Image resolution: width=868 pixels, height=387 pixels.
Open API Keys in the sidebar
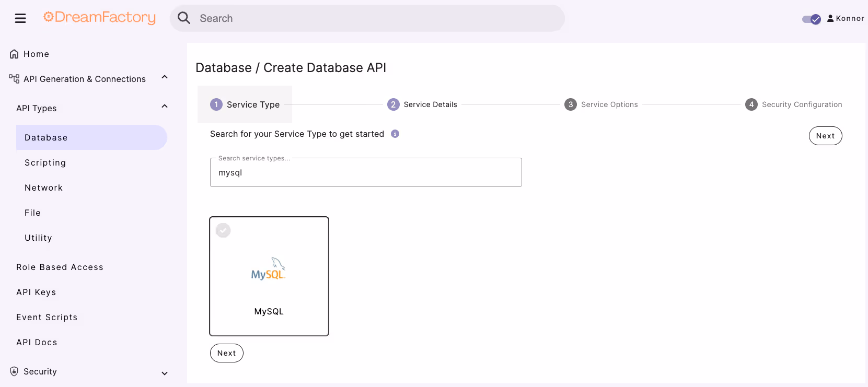(36, 292)
